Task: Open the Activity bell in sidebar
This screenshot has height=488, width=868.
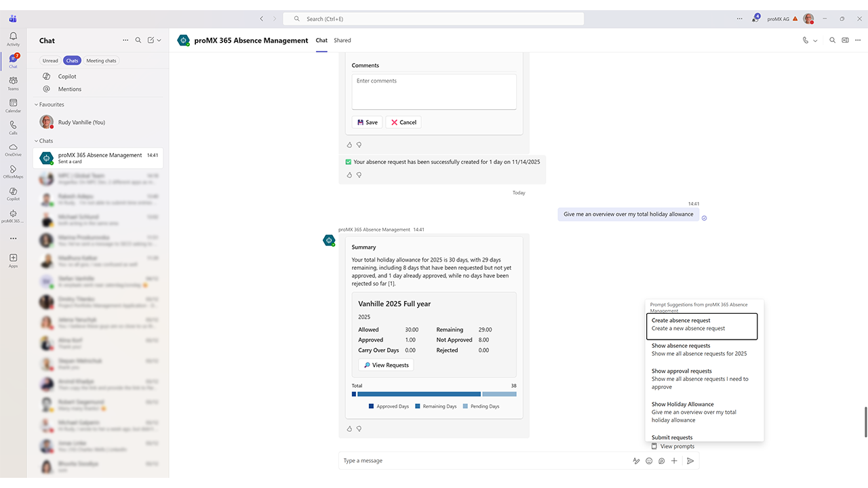Action: point(13,39)
